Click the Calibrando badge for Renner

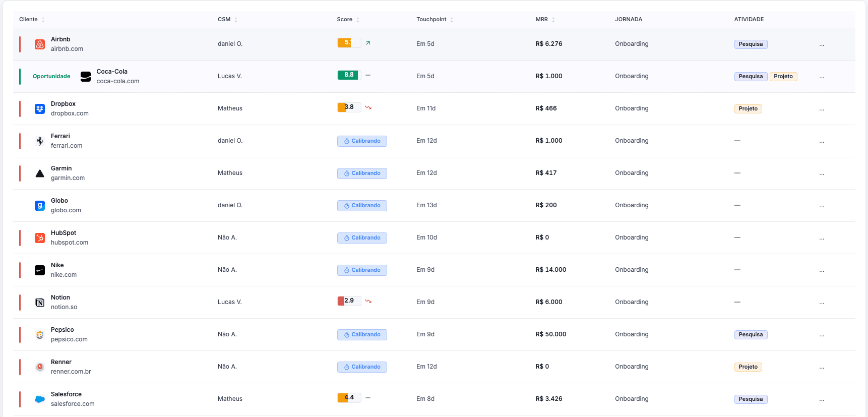pyautogui.click(x=362, y=367)
